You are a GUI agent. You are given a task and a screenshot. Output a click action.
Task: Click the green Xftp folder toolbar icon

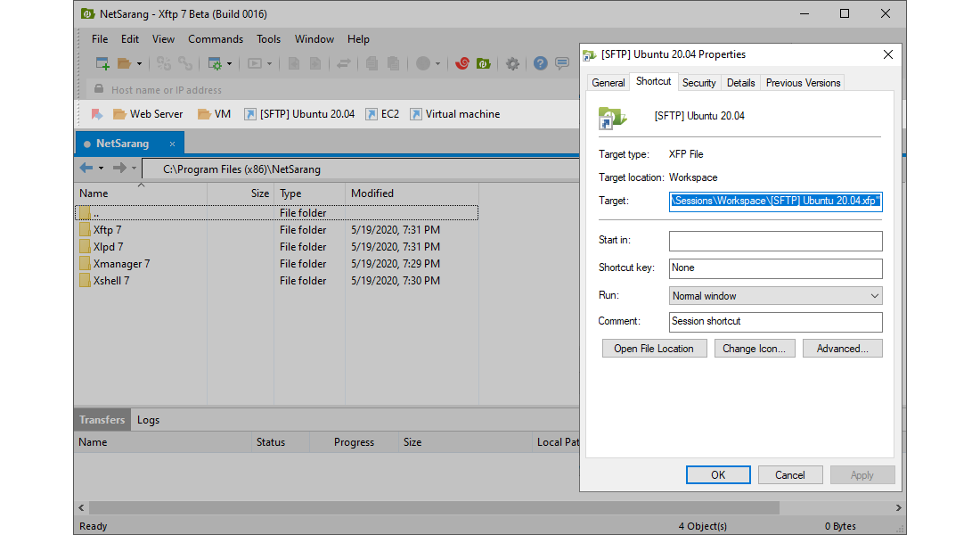(x=483, y=63)
